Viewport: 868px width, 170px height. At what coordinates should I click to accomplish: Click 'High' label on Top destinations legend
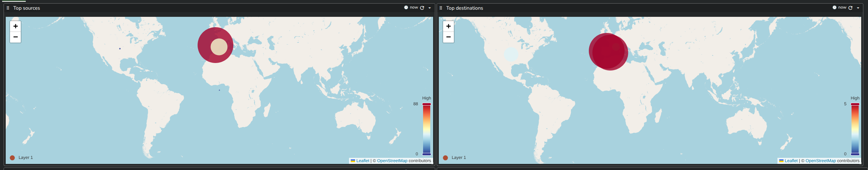(x=855, y=98)
